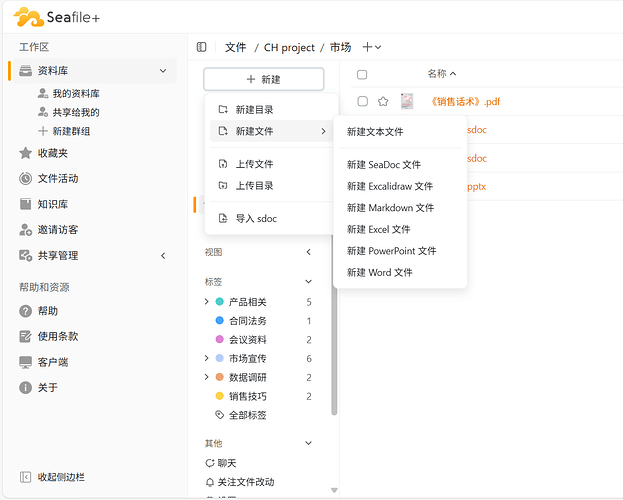623x500 pixels.
Task: Click the yellow 销售技巧 tag dot
Action: point(219,396)
